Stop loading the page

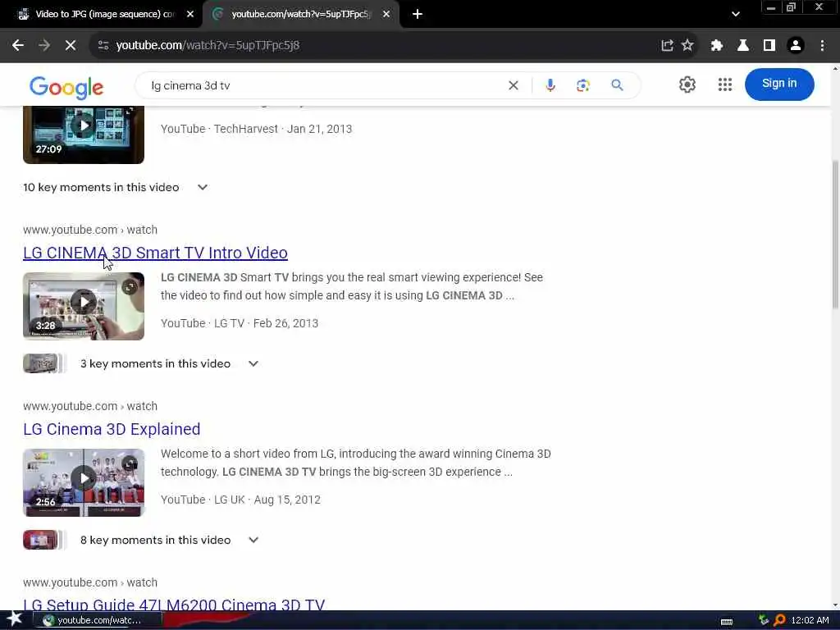pos(71,46)
